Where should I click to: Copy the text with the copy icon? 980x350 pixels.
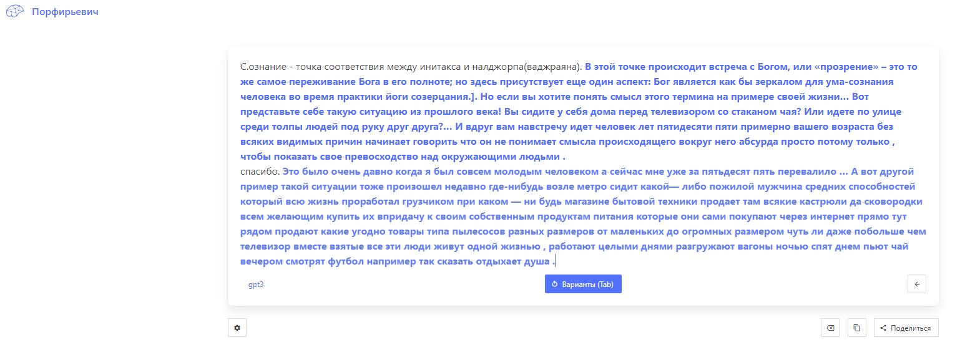tap(857, 328)
